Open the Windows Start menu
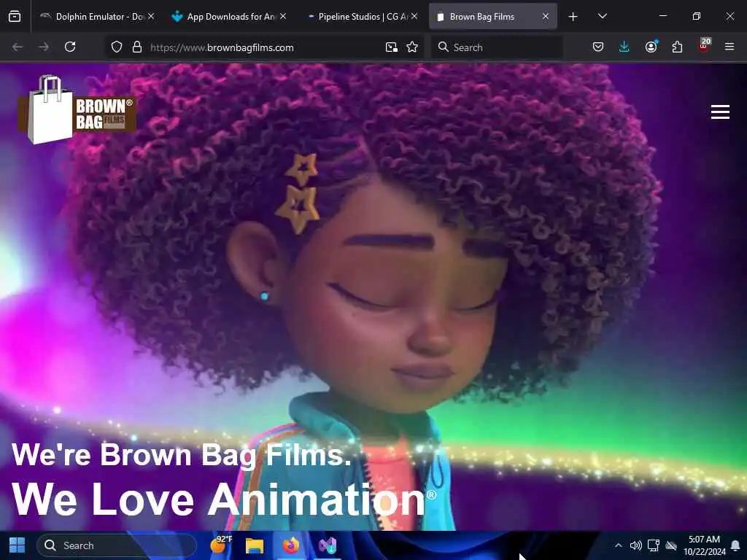747x560 pixels. point(18,545)
